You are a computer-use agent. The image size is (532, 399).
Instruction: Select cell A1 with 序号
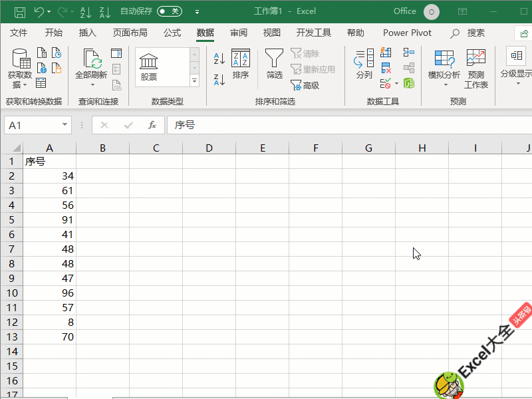[49, 162]
